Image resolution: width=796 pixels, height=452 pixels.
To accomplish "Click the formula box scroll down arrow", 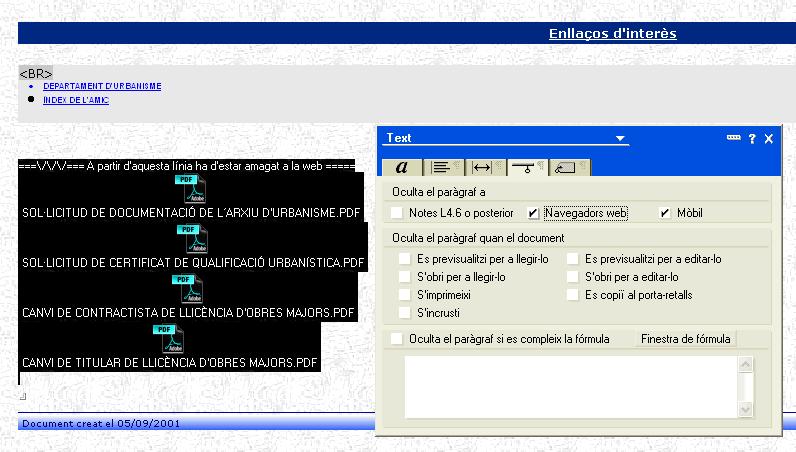I will click(x=745, y=409).
